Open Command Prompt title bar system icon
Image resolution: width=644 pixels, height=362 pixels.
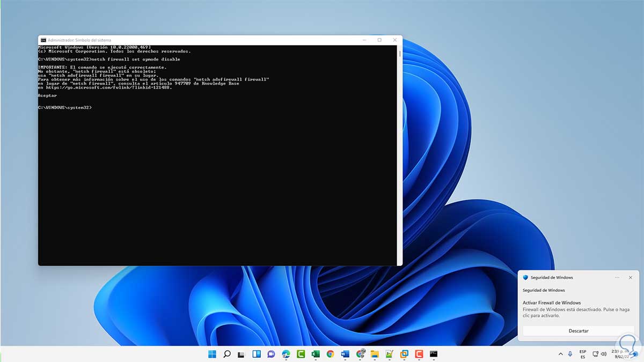pos(43,40)
